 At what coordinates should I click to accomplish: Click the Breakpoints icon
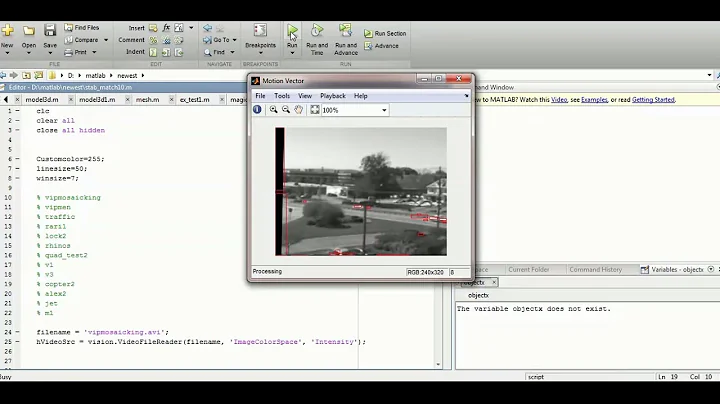(x=260, y=30)
